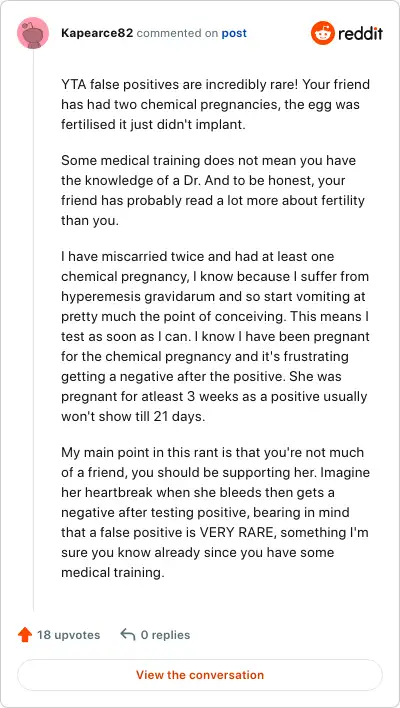
Task: Click the gray "commented on" text
Action: click(177, 33)
